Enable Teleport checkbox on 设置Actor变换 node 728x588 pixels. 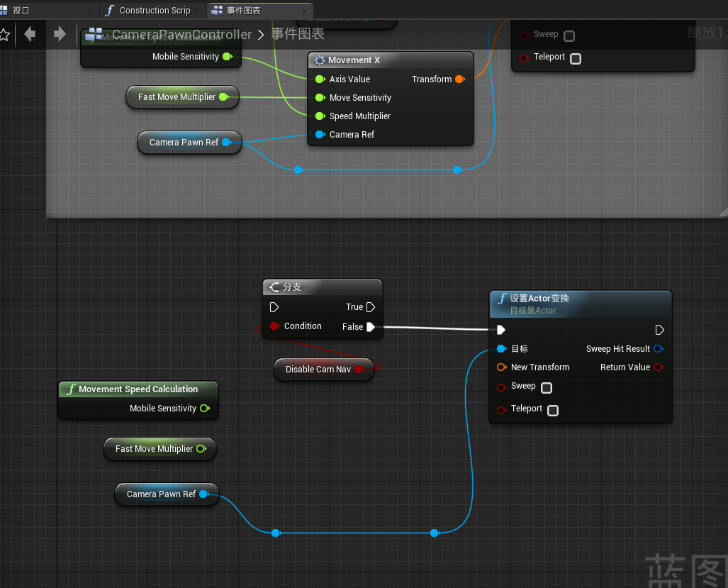click(x=553, y=411)
